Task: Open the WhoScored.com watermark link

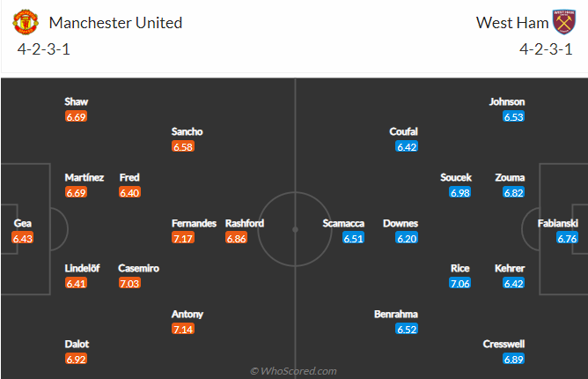Action: pos(294,371)
